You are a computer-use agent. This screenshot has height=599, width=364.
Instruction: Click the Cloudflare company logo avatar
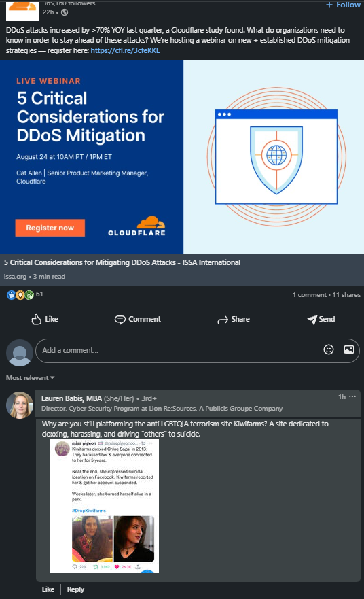[x=22, y=11]
